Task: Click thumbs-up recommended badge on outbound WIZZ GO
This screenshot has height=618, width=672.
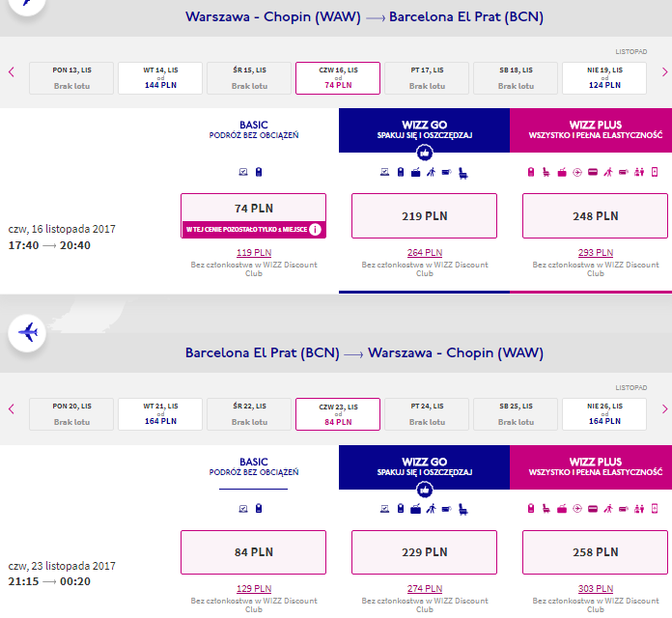Action: 425,153
